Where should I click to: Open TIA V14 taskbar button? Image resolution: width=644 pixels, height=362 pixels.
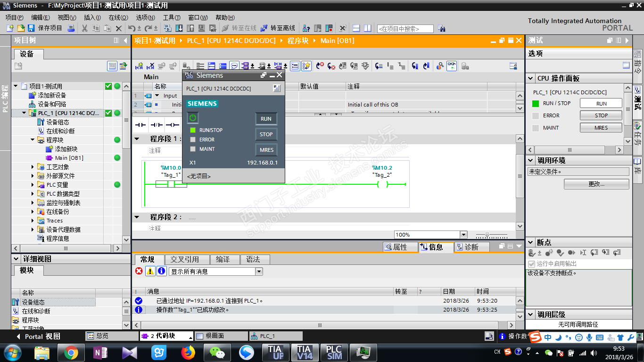(x=305, y=352)
